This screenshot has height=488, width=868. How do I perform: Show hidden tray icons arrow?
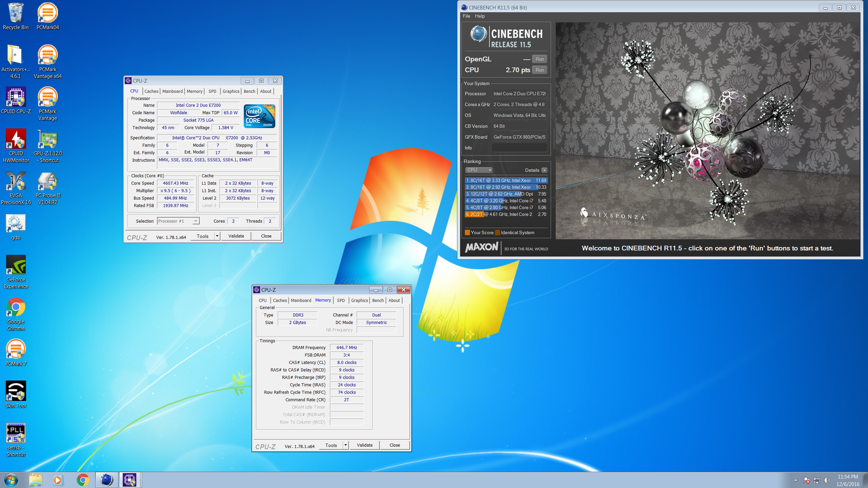coord(795,480)
